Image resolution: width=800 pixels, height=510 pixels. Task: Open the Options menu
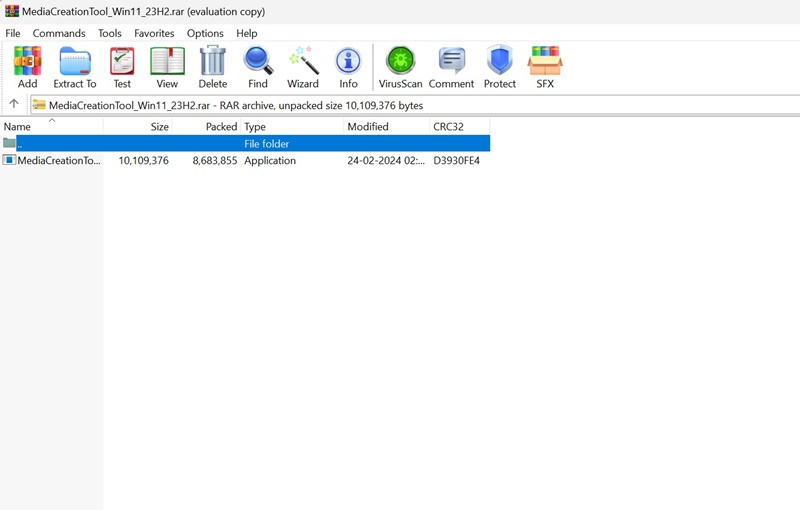tap(205, 33)
